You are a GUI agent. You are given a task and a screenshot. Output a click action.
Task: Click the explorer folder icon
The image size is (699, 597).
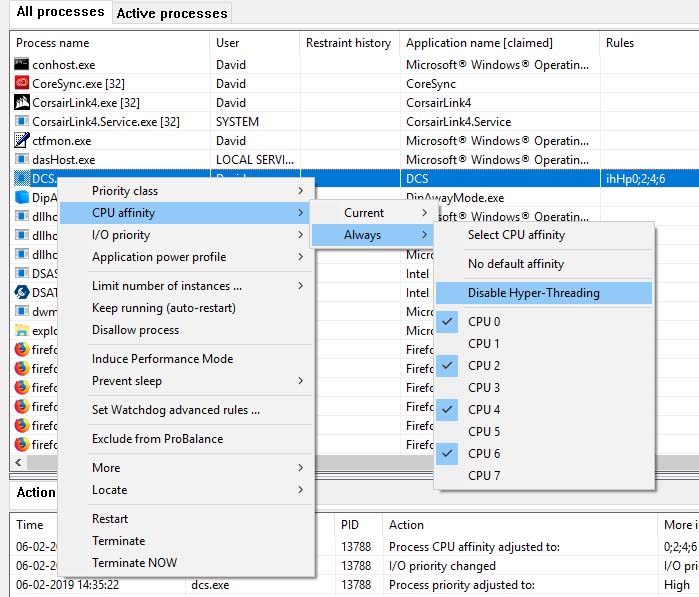click(x=21, y=330)
